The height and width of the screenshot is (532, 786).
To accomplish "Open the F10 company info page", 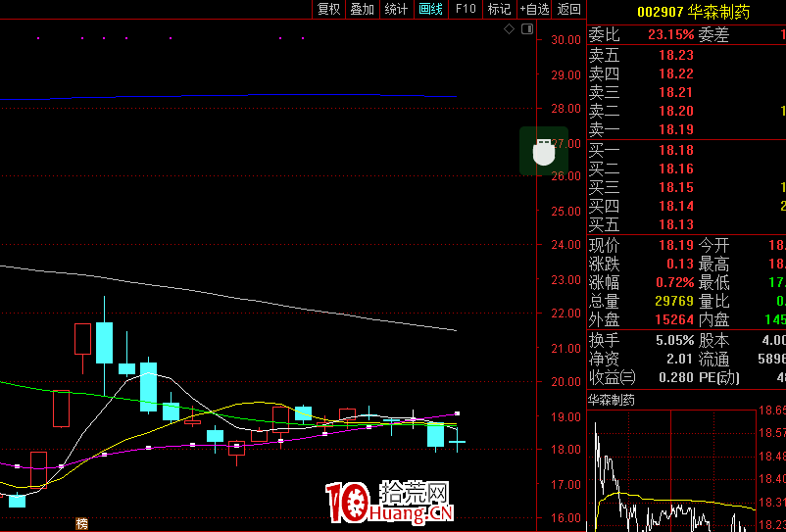I will (x=466, y=9).
